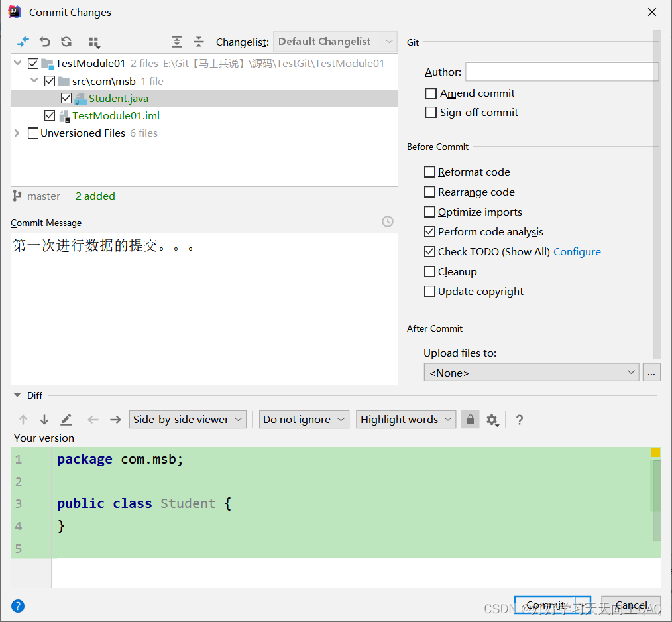Uncheck the src\com\msb folder checkbox
The width and height of the screenshot is (672, 622).
pyautogui.click(x=50, y=81)
